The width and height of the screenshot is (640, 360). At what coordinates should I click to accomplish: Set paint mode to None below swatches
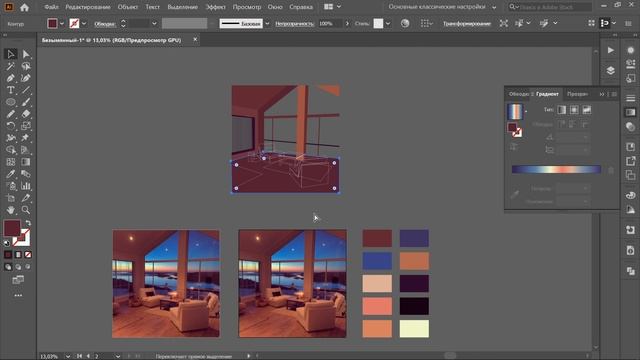click(28, 255)
